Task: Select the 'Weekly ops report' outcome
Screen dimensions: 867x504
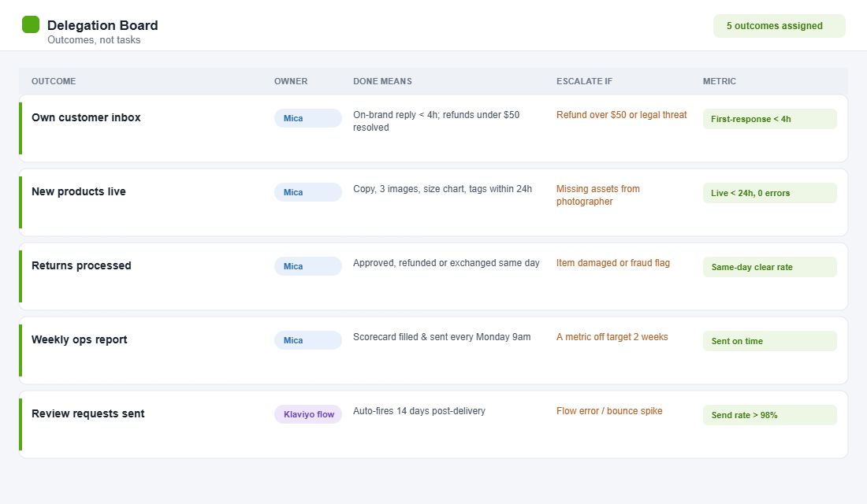Action: pos(79,340)
